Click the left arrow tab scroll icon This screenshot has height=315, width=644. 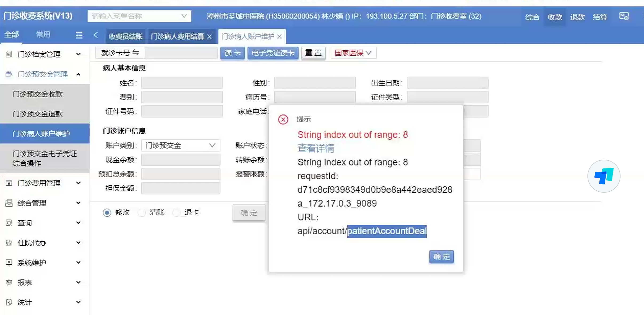(x=96, y=35)
